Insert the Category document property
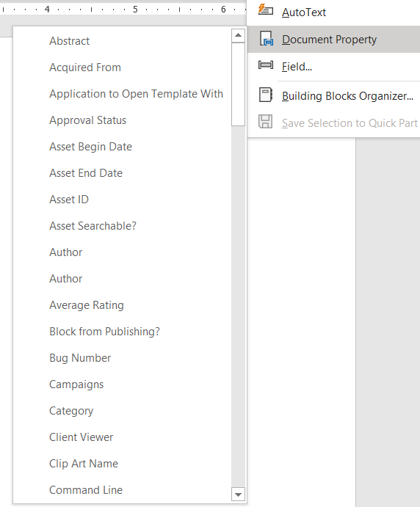Screen dimensions: 420x507 123,411
